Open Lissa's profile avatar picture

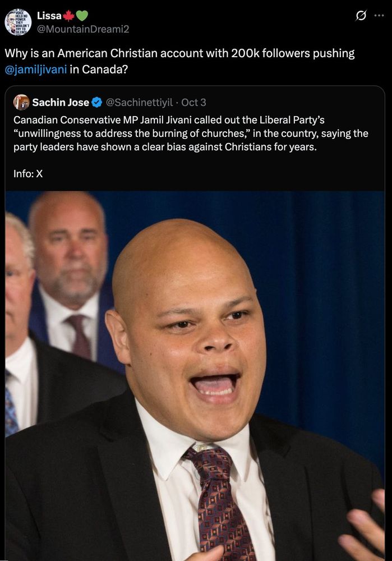(x=18, y=22)
